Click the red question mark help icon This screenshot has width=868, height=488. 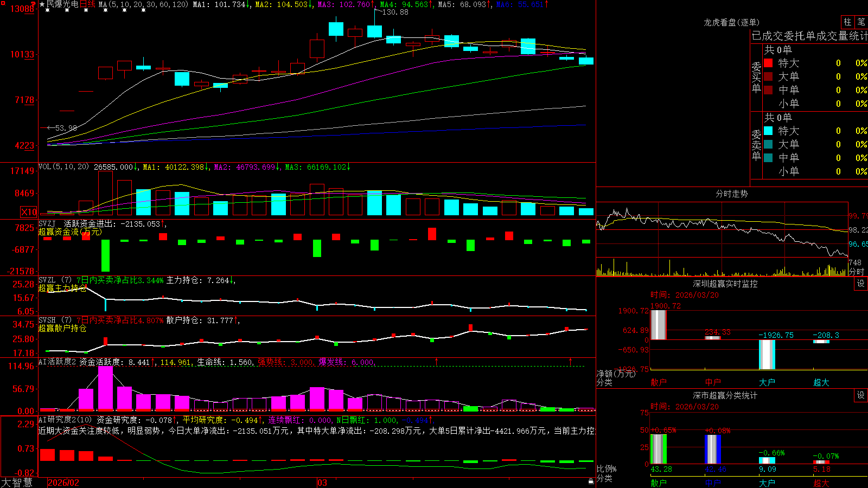tap(34, 4)
